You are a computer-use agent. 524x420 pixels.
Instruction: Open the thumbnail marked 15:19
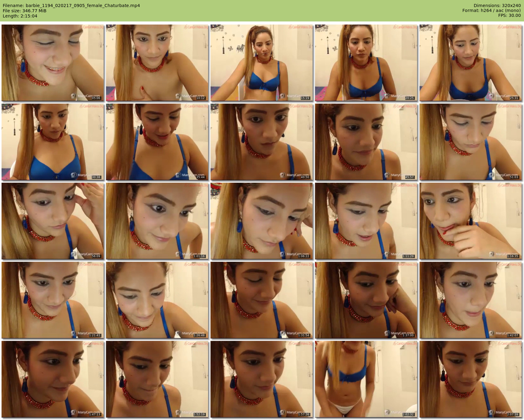[x=262, y=63]
